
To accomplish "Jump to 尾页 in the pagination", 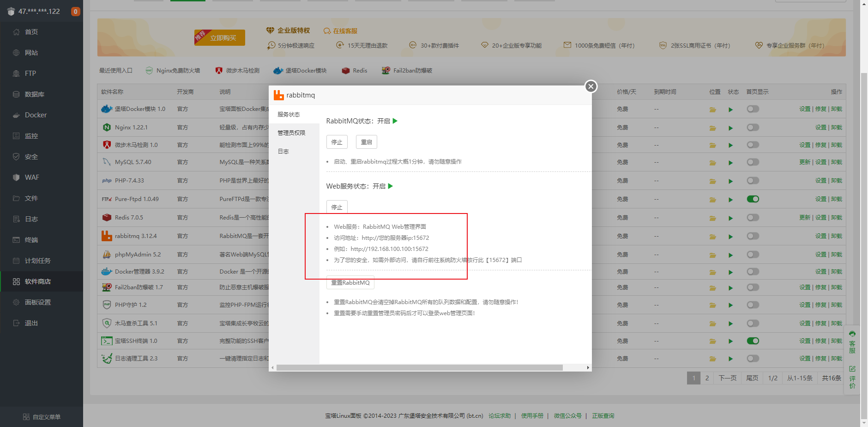I will click(753, 378).
